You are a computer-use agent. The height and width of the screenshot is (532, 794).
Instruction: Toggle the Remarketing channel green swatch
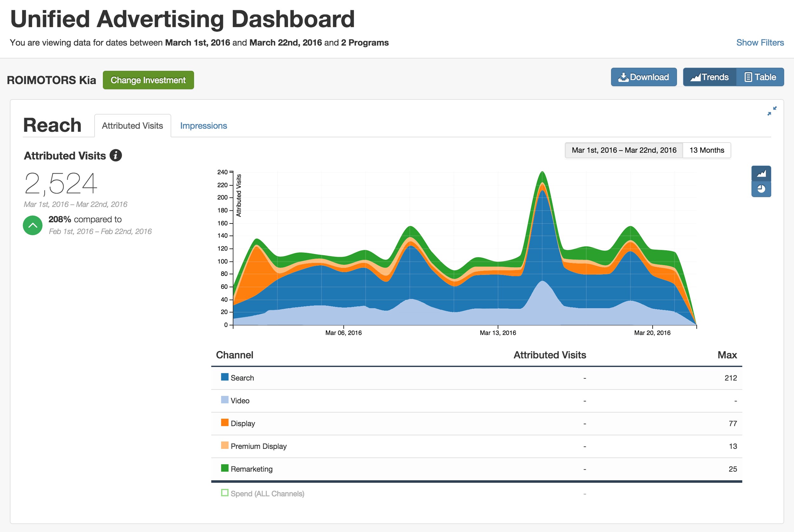pos(224,468)
